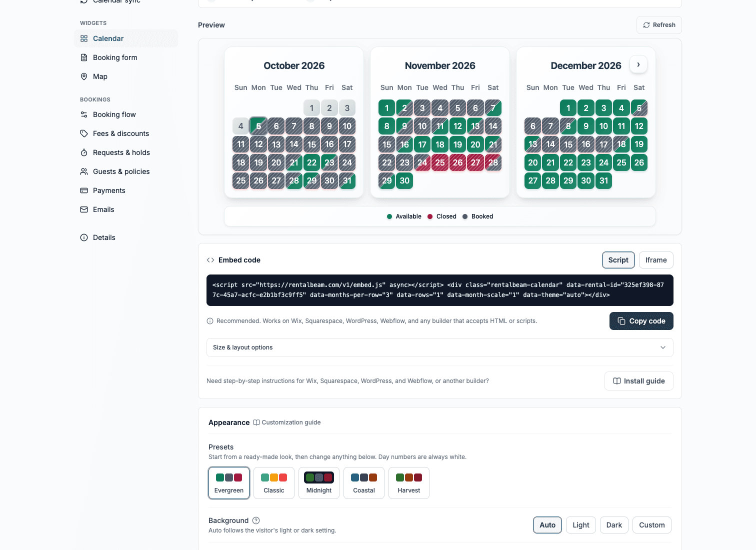Set background to Dark
The image size is (756, 550).
click(614, 525)
